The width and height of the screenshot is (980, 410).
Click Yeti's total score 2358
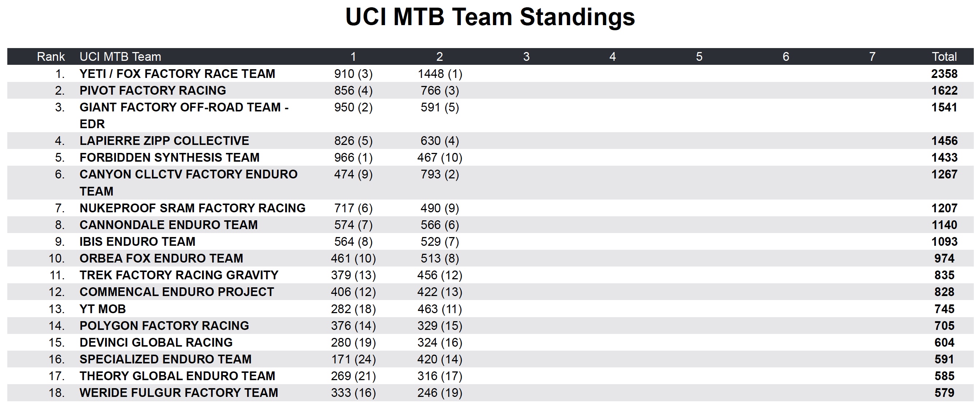tap(944, 74)
